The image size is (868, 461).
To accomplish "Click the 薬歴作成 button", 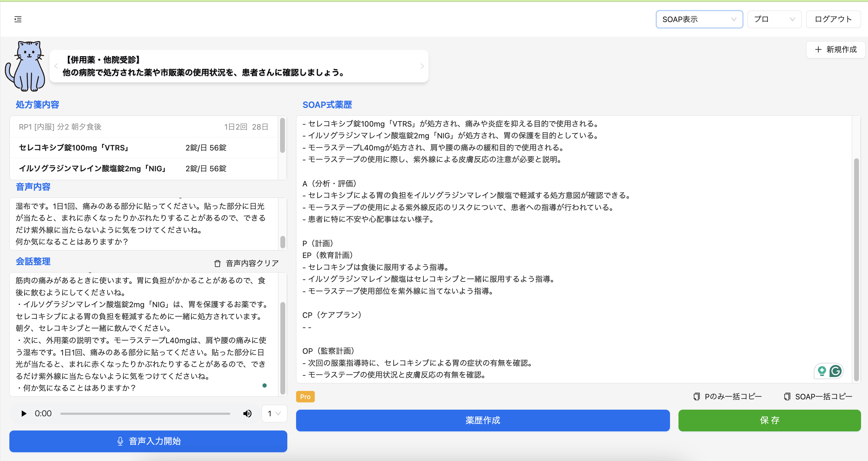I will click(483, 420).
